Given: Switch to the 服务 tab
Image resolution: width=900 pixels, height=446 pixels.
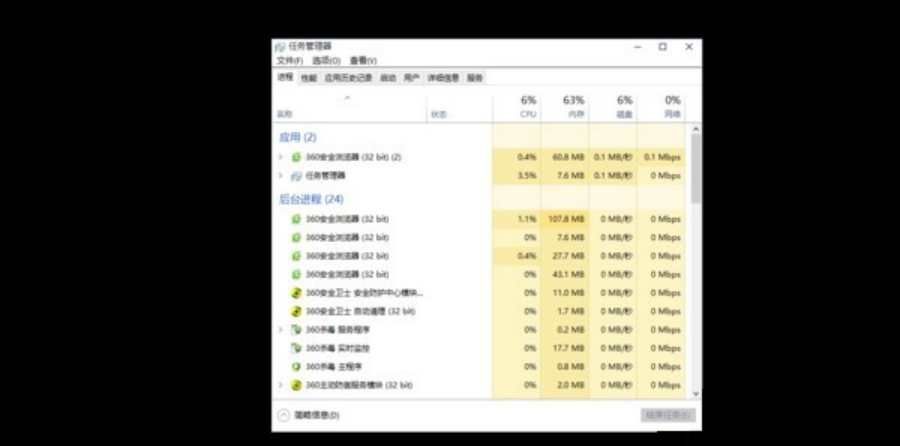Looking at the screenshot, I should [475, 78].
